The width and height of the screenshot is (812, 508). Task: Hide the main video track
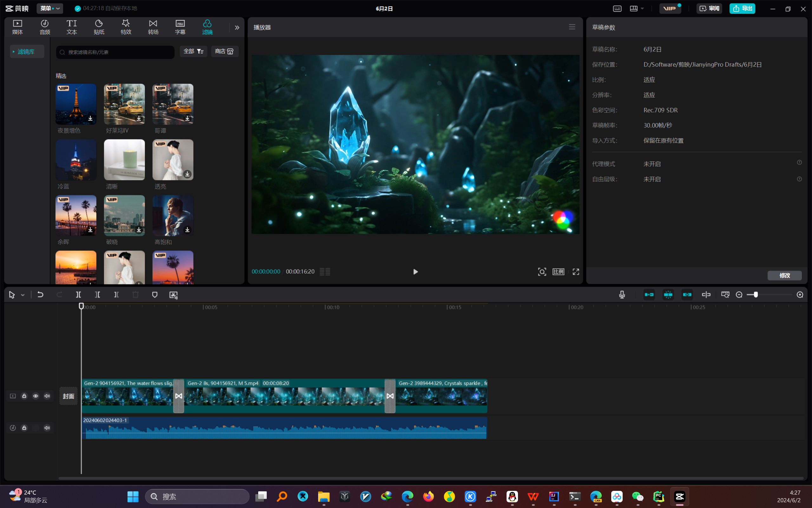coord(36,396)
